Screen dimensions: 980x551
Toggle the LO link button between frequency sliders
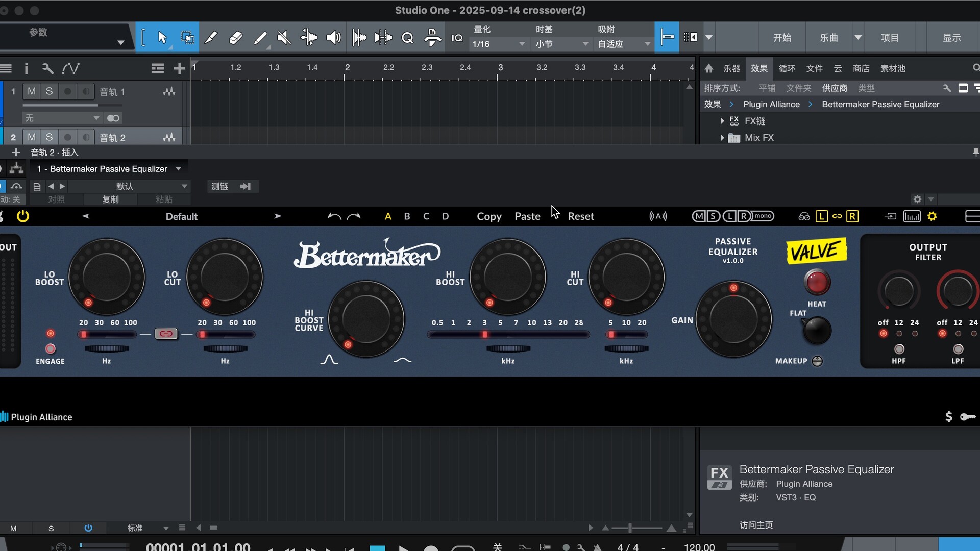pyautogui.click(x=166, y=334)
